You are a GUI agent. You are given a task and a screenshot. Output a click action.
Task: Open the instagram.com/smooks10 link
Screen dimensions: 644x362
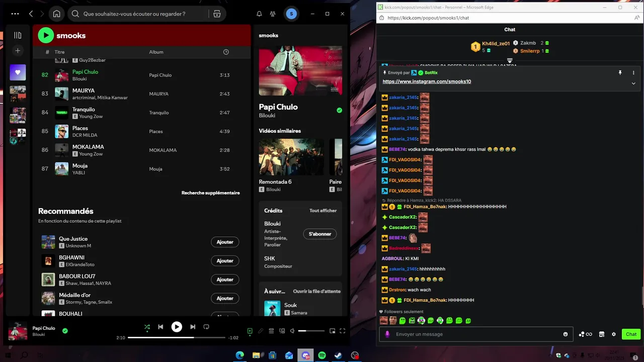(427, 81)
